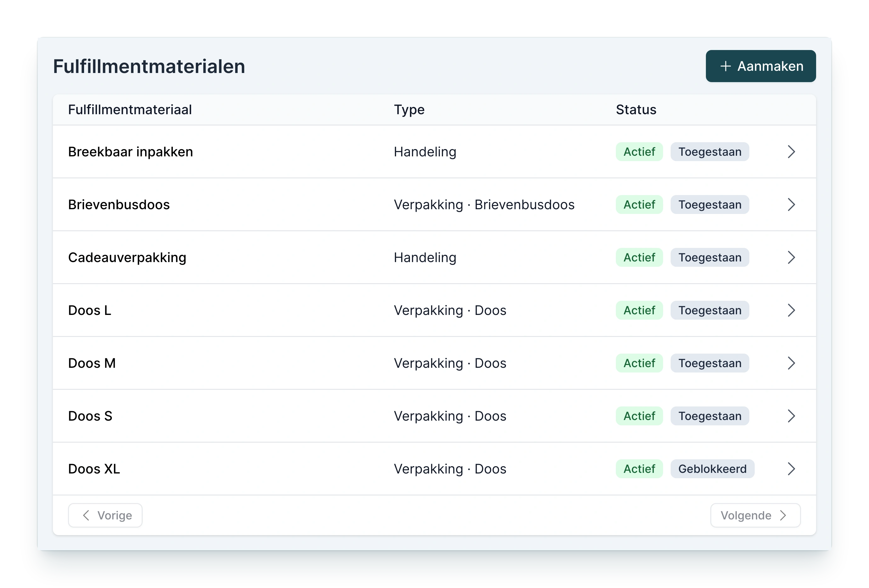Screen dimensions: 869x588
Task: Click Verpakking · Brievenbusdoos type cell
Action: pyautogui.click(x=484, y=205)
